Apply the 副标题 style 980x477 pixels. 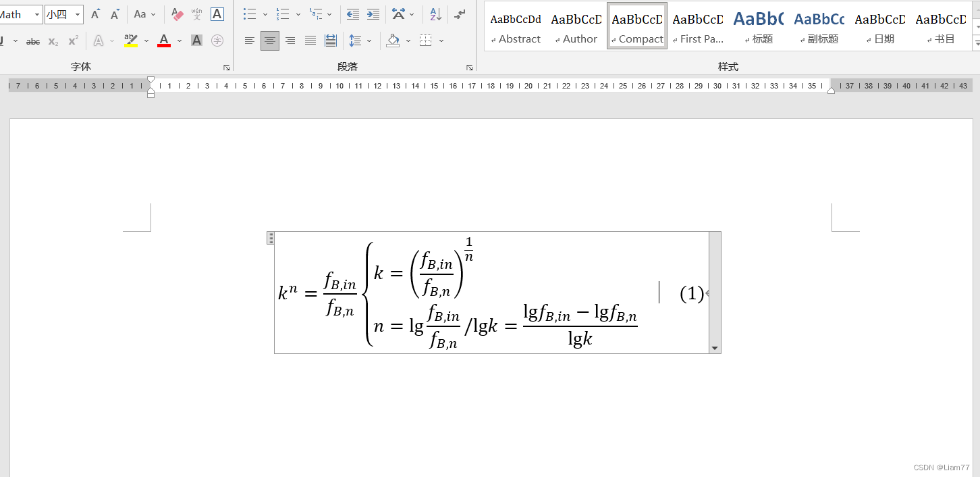point(819,26)
